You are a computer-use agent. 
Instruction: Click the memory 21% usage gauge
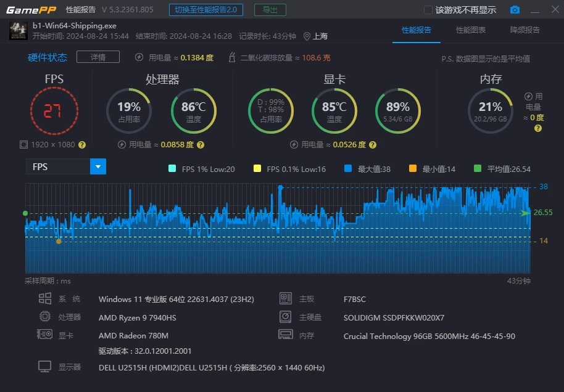pyautogui.click(x=491, y=111)
